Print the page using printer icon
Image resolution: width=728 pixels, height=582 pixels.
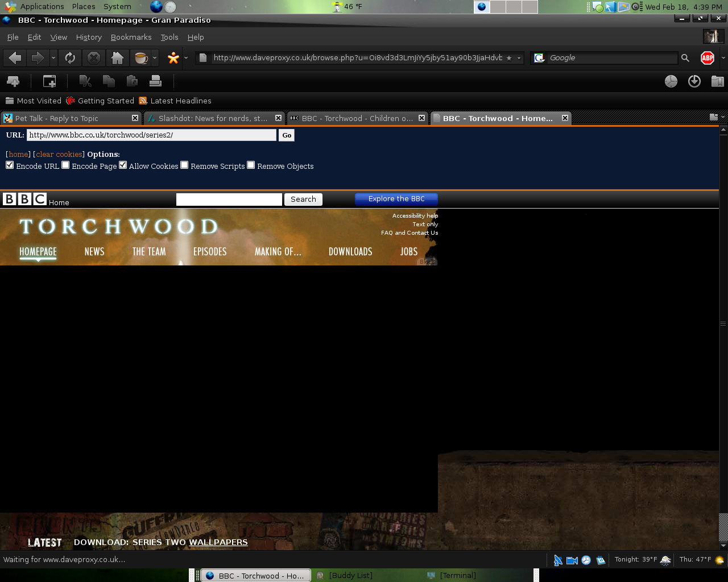click(155, 81)
